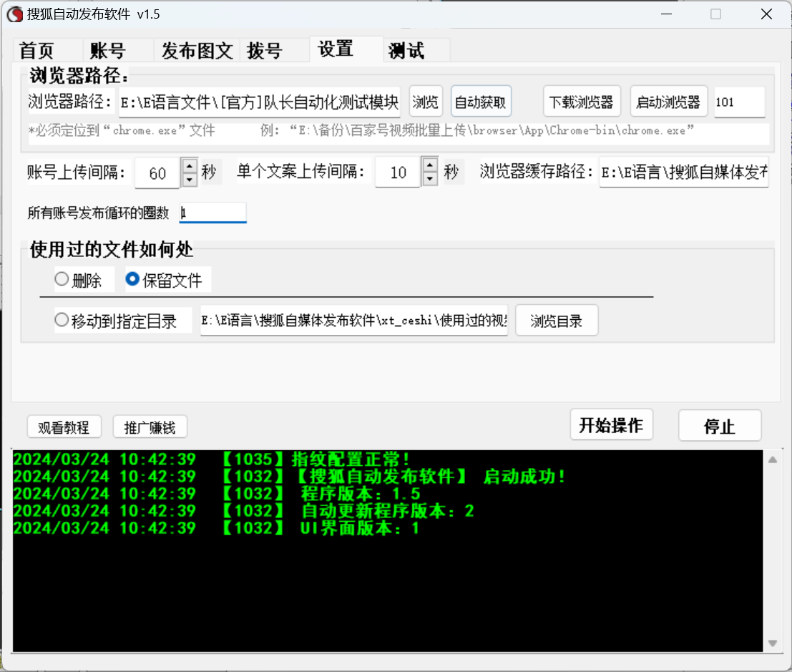Image resolution: width=792 pixels, height=672 pixels.
Task: Increase 单个文案上传间隔 with up arrow
Action: point(429,166)
